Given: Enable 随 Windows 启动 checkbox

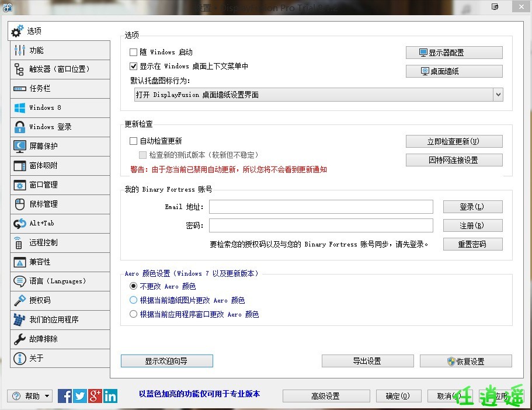Looking at the screenshot, I should pyautogui.click(x=133, y=52).
